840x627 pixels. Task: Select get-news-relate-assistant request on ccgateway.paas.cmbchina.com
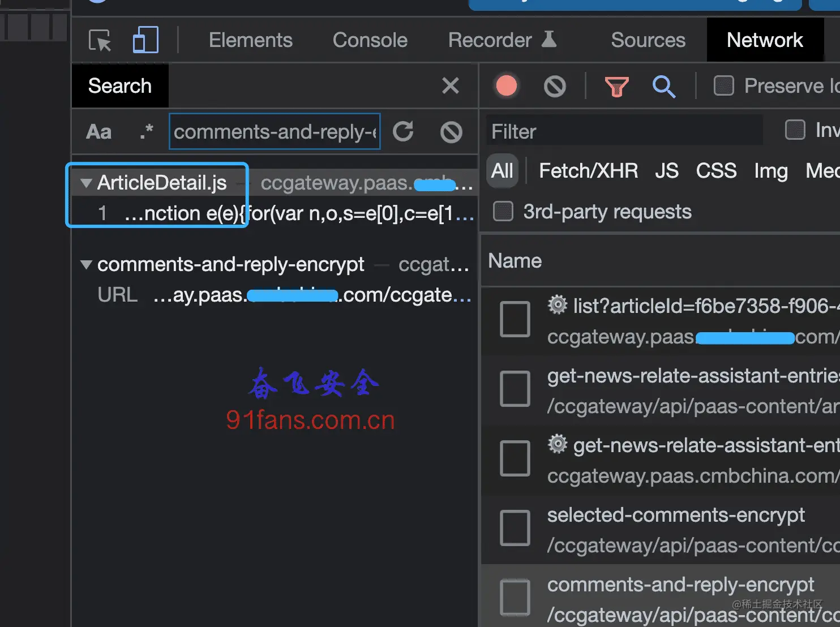pos(661,460)
